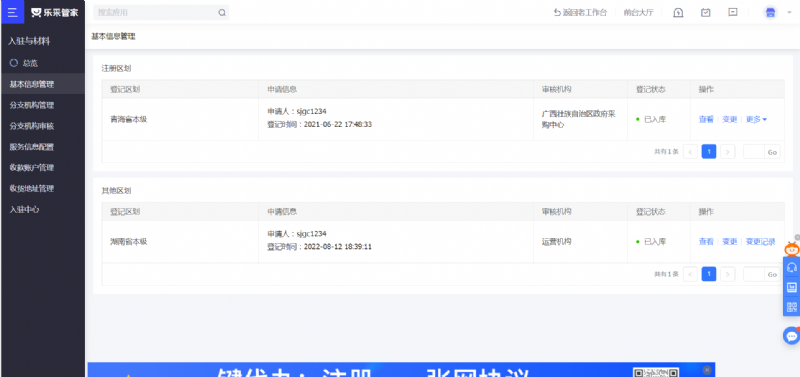Open the tutorial screen icon in float bar
Image resolution: width=800 pixels, height=377 pixels.
[792, 287]
